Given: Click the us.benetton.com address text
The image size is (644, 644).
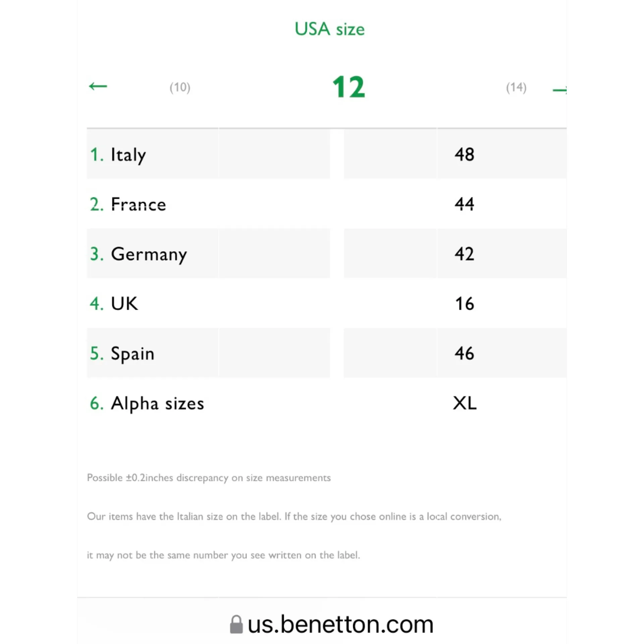Looking at the screenshot, I should click(x=340, y=625).
